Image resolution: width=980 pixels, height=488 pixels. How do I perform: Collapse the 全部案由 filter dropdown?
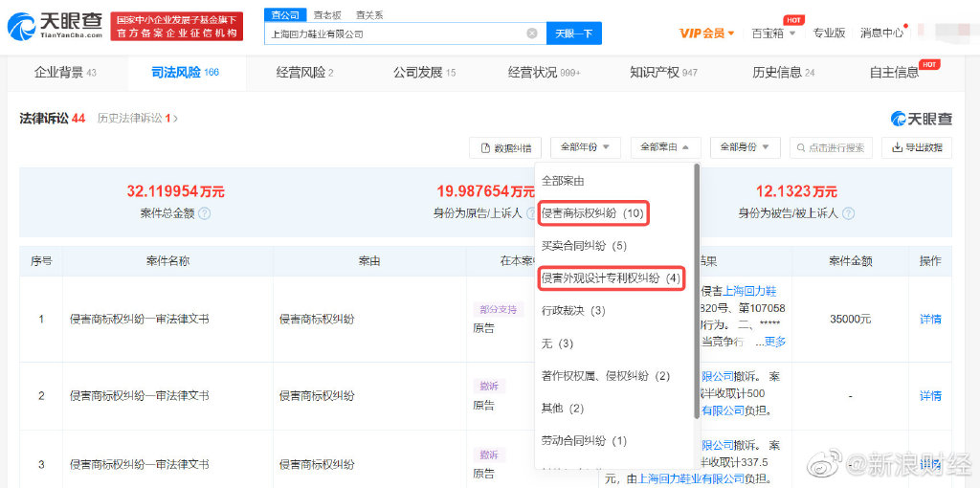(666, 148)
